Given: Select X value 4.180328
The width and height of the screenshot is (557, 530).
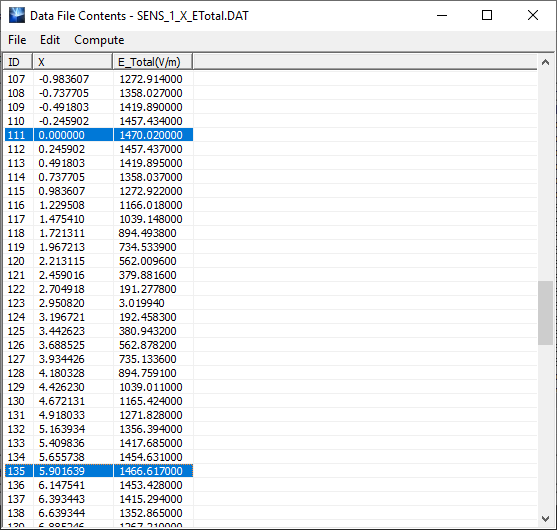Looking at the screenshot, I should (x=61, y=373).
